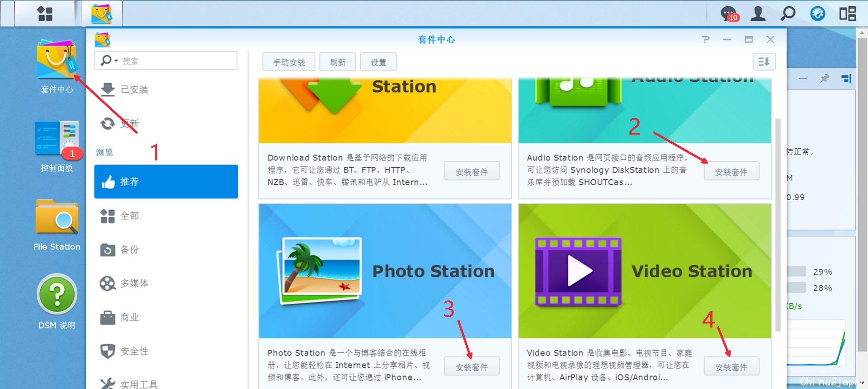Viewport: 868px width, 389px height.
Task: Open the Audio Station banner
Action: [x=645, y=110]
